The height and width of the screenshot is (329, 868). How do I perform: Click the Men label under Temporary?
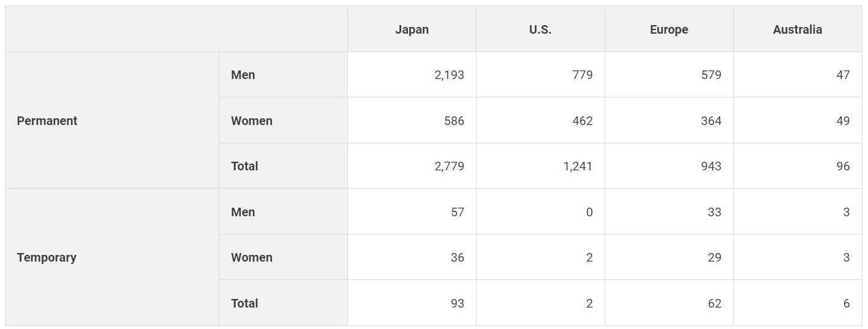click(243, 212)
